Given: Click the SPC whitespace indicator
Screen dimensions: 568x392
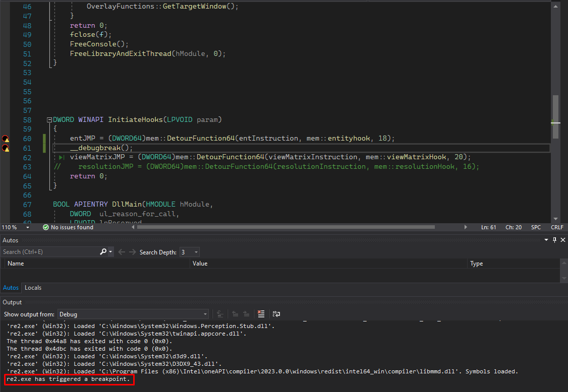Looking at the screenshot, I should click(536, 227).
